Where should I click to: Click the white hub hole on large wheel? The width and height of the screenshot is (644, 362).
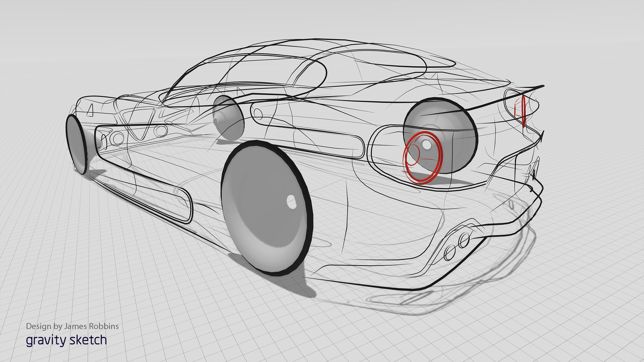click(291, 202)
